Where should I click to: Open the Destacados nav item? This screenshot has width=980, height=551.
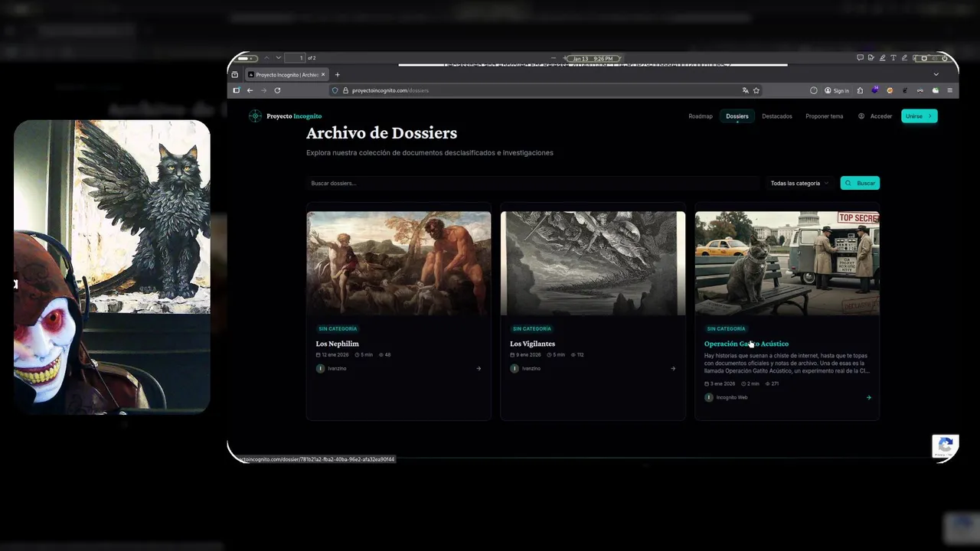click(776, 116)
